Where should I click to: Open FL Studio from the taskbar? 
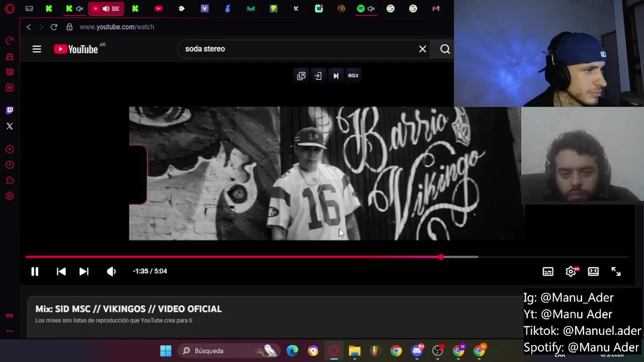pos(375,351)
